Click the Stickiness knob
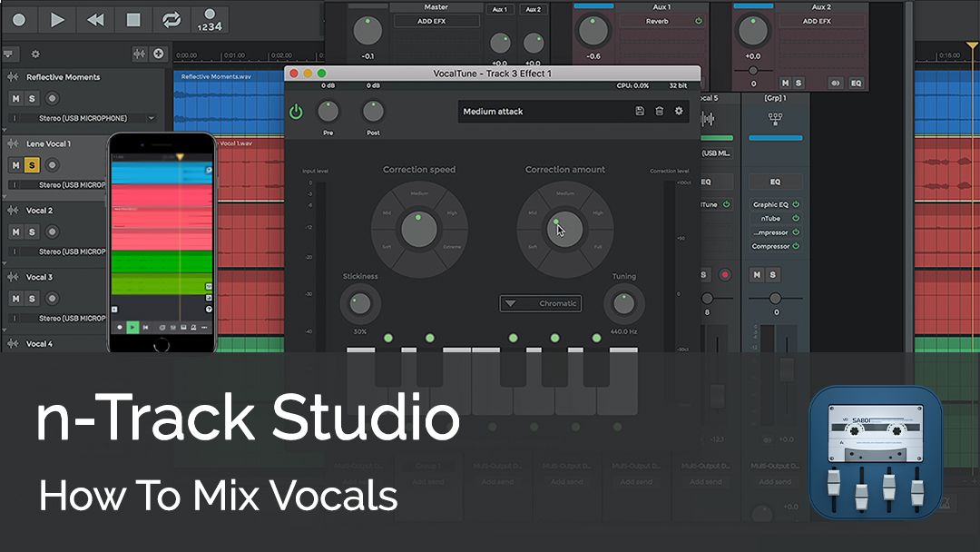This screenshot has height=552, width=980. pyautogui.click(x=360, y=304)
